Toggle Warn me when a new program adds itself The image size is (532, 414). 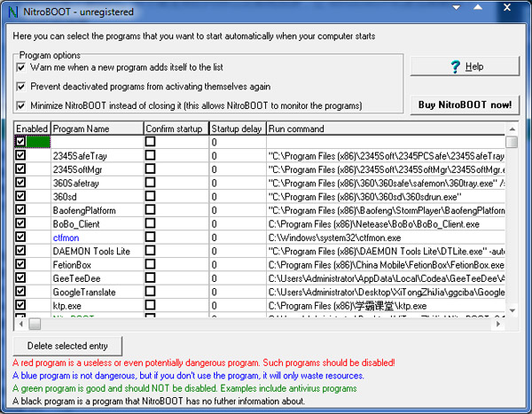(21, 67)
